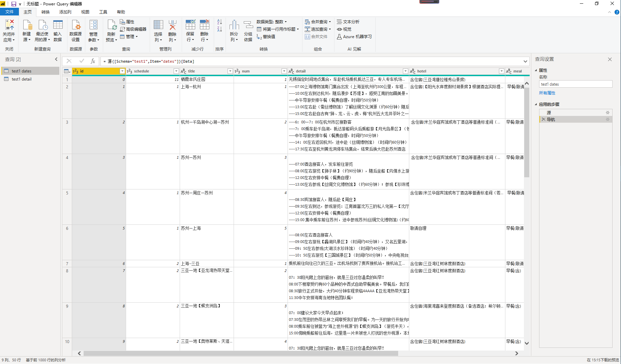Click the 删除列 (Remove Columns) icon
Viewport: 621px width, 364px height.
click(x=172, y=25)
